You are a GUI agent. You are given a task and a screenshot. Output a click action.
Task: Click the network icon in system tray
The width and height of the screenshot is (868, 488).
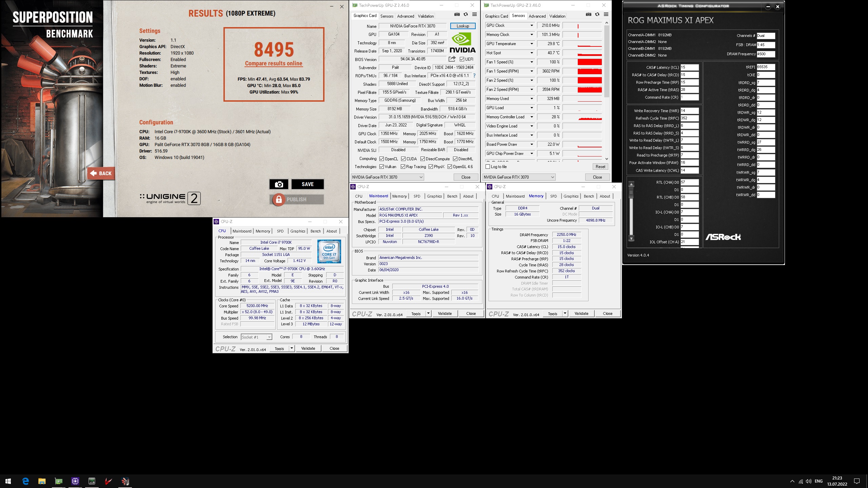801,481
